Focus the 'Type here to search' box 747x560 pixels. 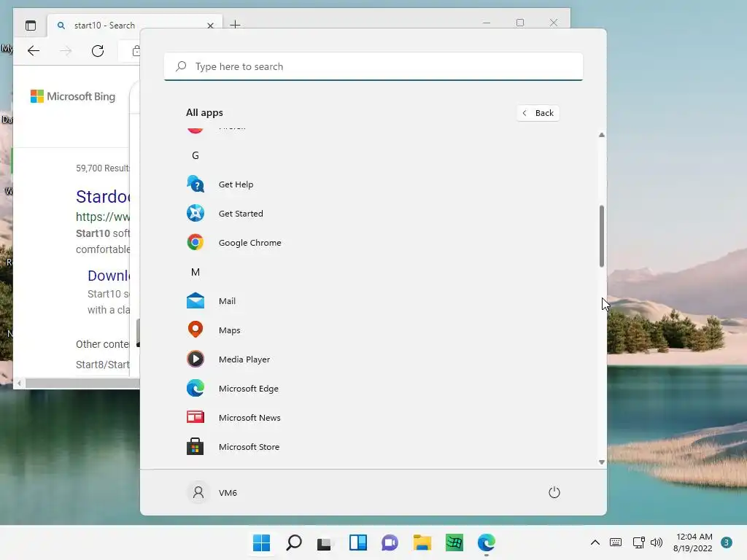(373, 66)
